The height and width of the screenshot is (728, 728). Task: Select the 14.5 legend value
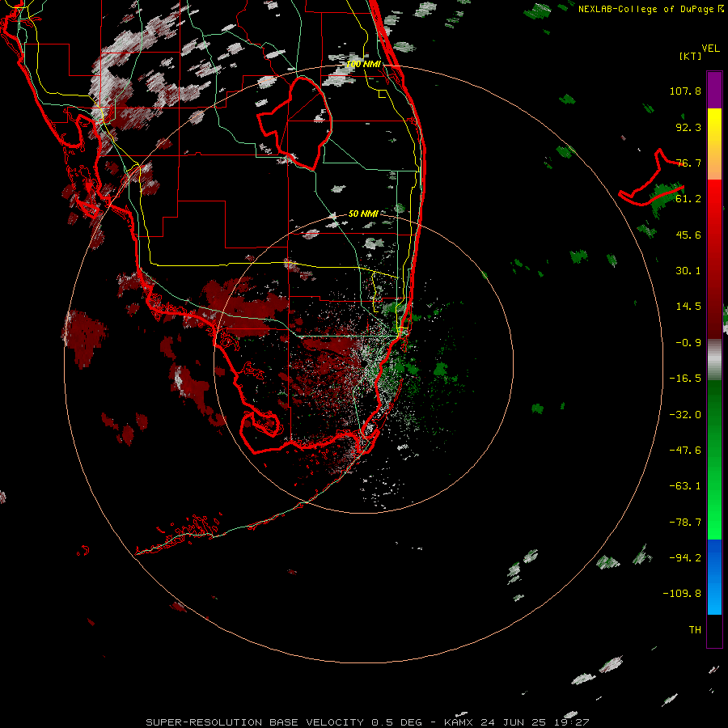(688, 307)
